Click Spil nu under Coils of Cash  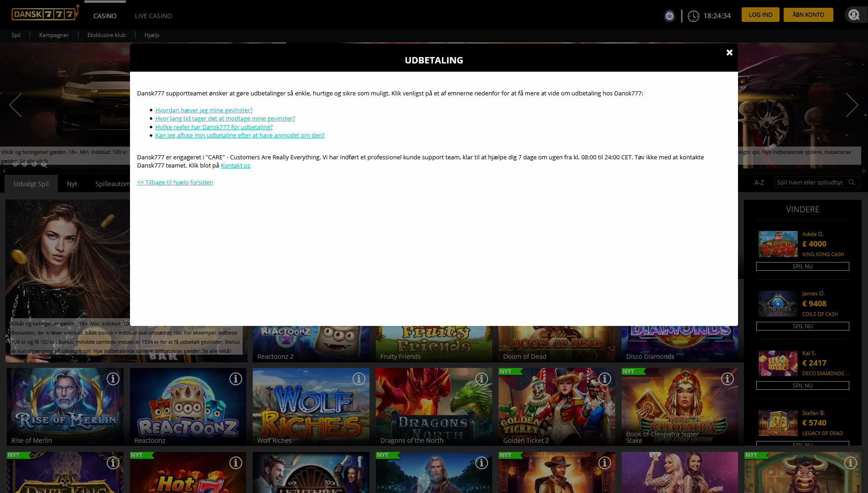(802, 326)
